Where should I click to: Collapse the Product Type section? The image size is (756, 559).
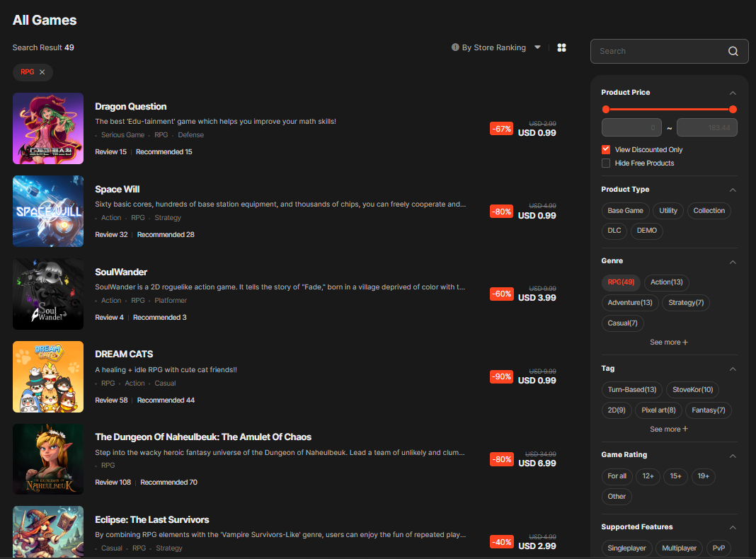tap(733, 190)
